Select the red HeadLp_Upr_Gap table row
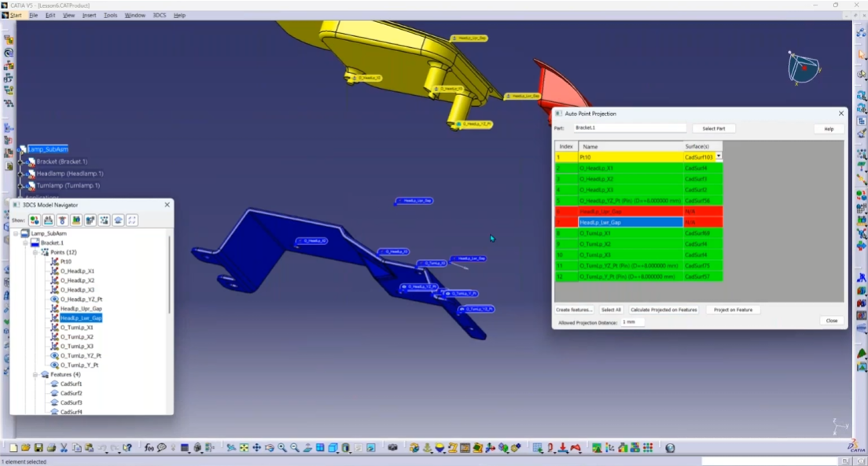The height and width of the screenshot is (466, 868). tap(629, 211)
